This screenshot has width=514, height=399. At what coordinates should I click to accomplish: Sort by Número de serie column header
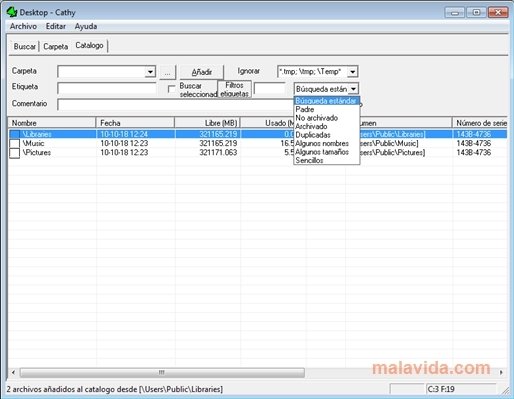(480, 123)
